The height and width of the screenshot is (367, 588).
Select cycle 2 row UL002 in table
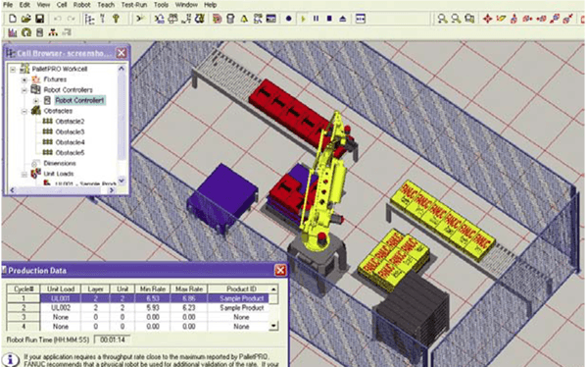tap(137, 308)
